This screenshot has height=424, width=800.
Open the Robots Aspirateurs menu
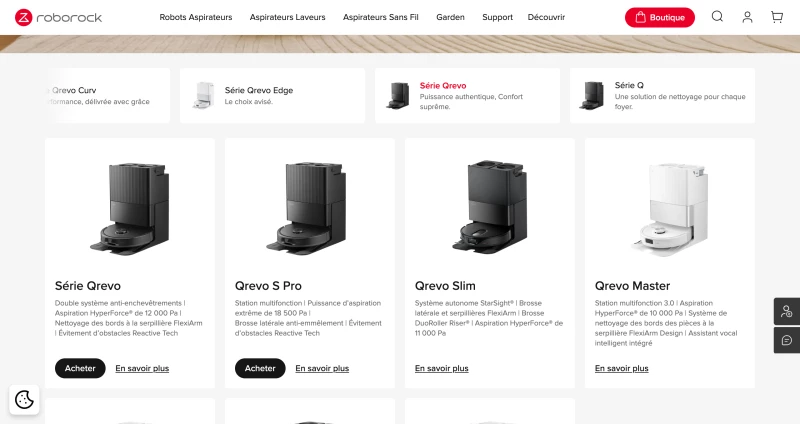pyautogui.click(x=195, y=17)
